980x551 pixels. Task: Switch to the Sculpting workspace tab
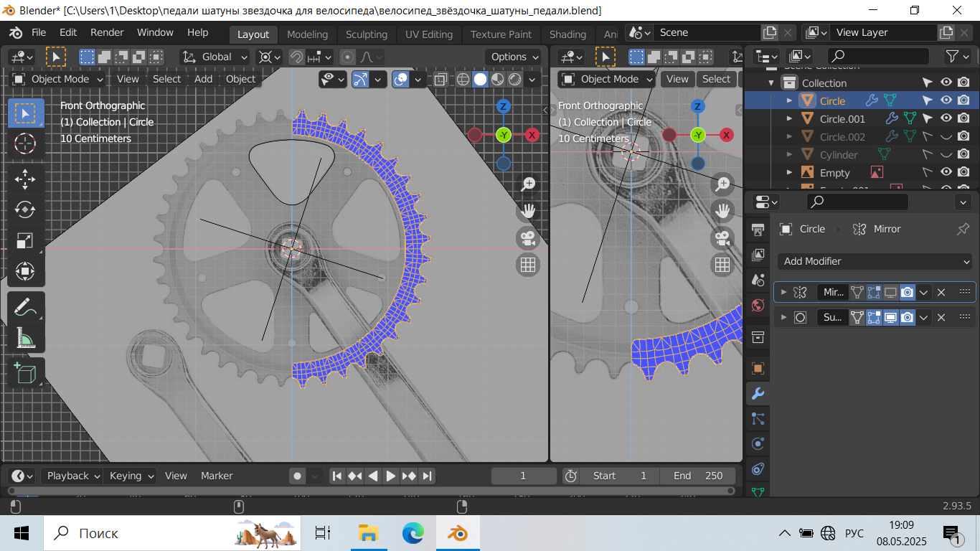(x=366, y=34)
